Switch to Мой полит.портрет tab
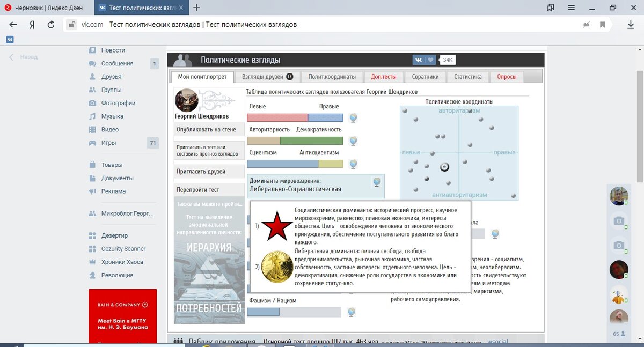Image resolution: width=644 pixels, height=347 pixels. (x=202, y=77)
